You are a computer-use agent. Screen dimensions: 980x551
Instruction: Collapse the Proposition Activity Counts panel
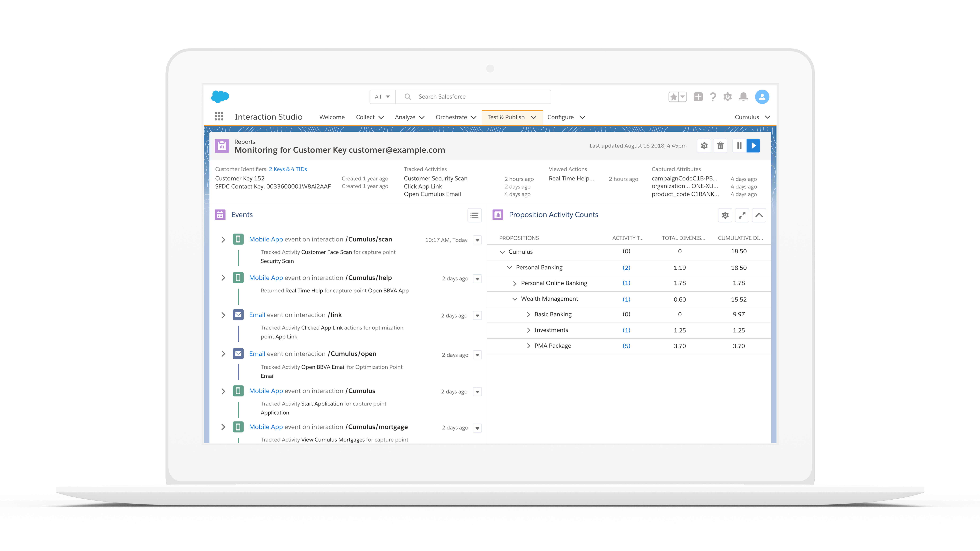click(759, 215)
